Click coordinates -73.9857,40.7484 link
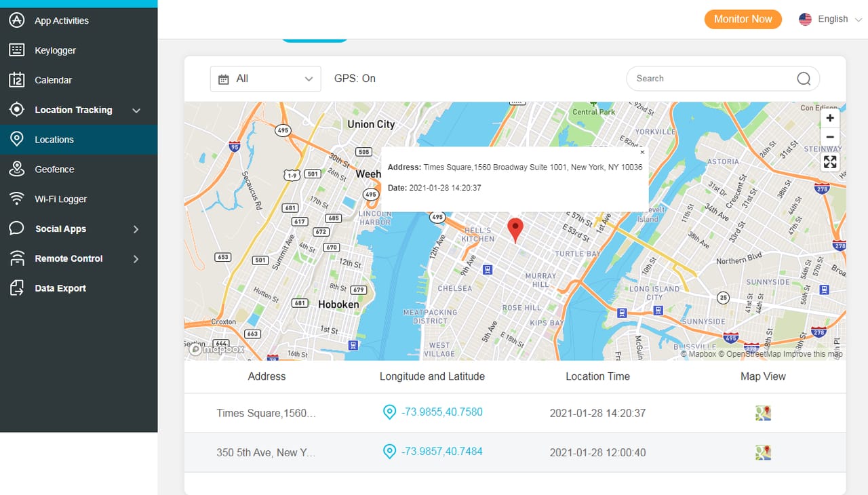This screenshot has width=868, height=495. tap(441, 451)
